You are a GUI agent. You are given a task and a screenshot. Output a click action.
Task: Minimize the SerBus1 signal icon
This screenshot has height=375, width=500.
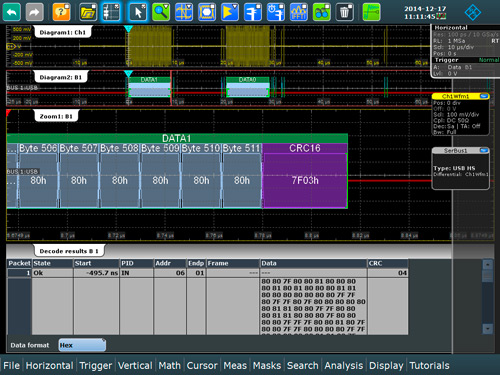[x=484, y=150]
